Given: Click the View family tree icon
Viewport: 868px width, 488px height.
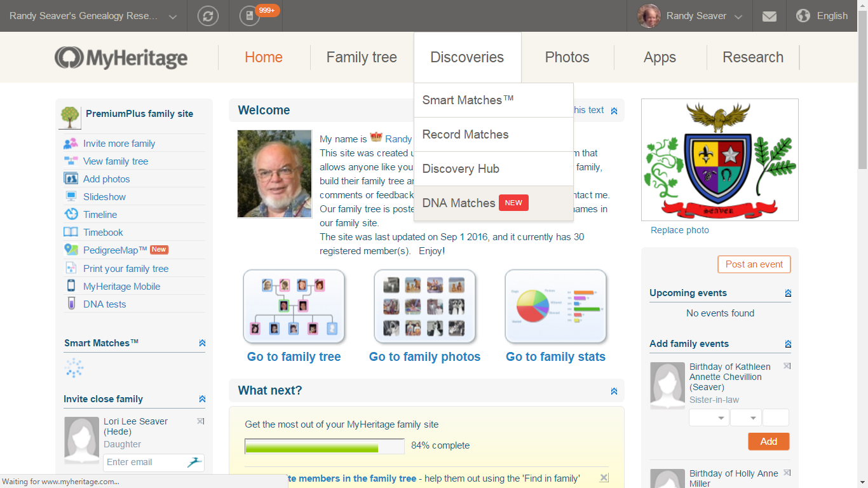Looking at the screenshot, I should [71, 161].
